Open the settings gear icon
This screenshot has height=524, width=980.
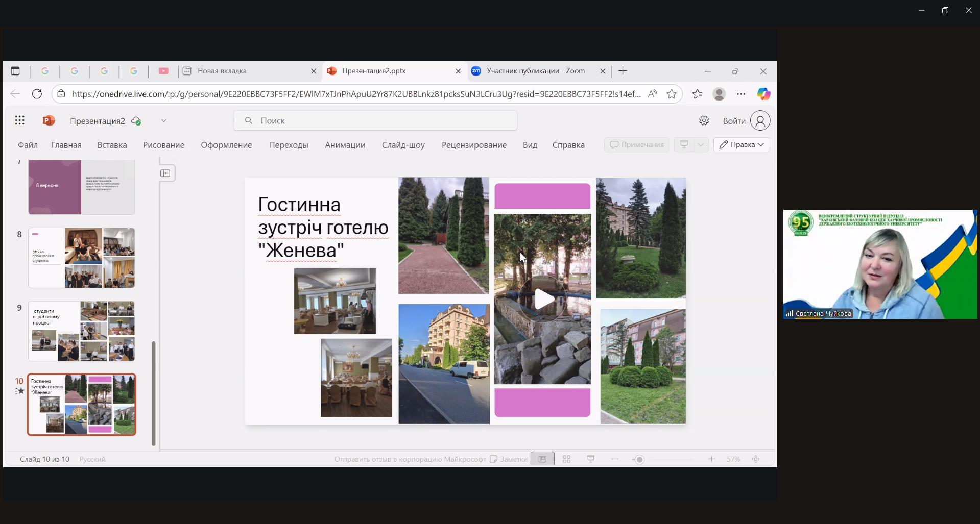(704, 121)
